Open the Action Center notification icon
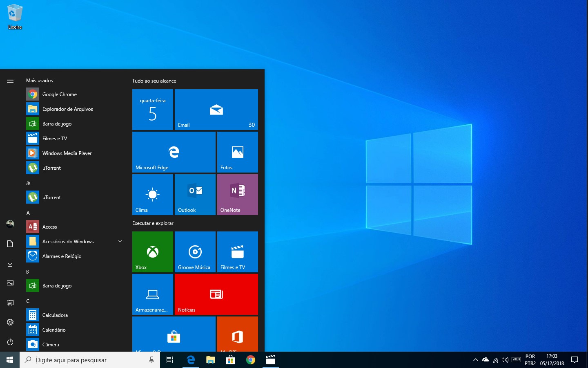 pyautogui.click(x=575, y=360)
